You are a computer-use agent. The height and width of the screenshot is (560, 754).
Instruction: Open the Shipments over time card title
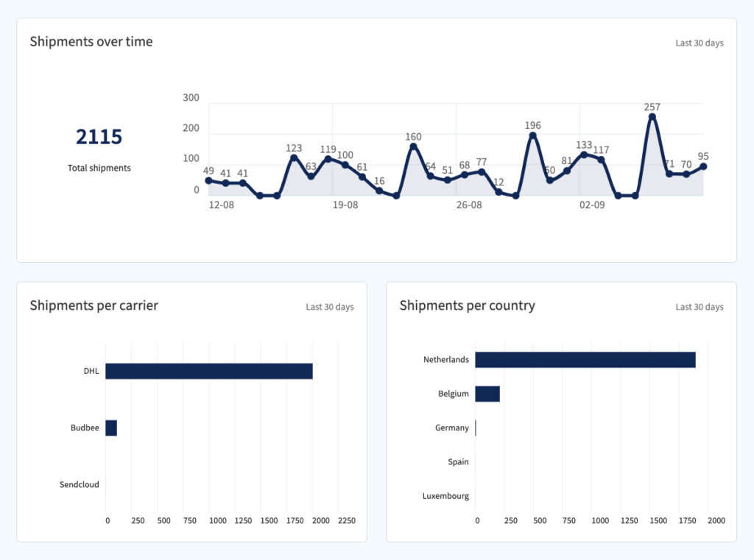pyautogui.click(x=91, y=42)
